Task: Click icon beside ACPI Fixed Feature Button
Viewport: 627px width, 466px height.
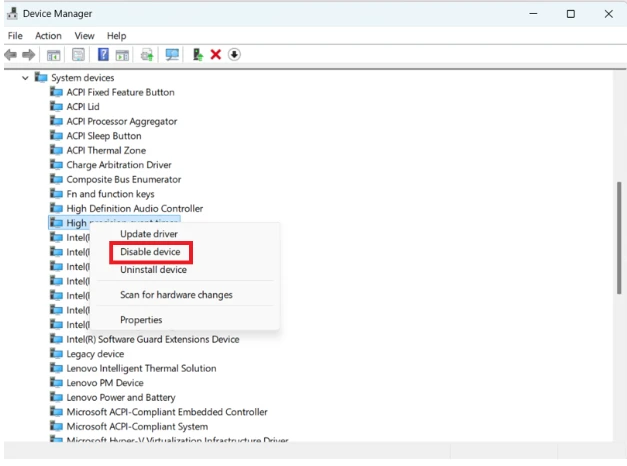Action: 56,92
